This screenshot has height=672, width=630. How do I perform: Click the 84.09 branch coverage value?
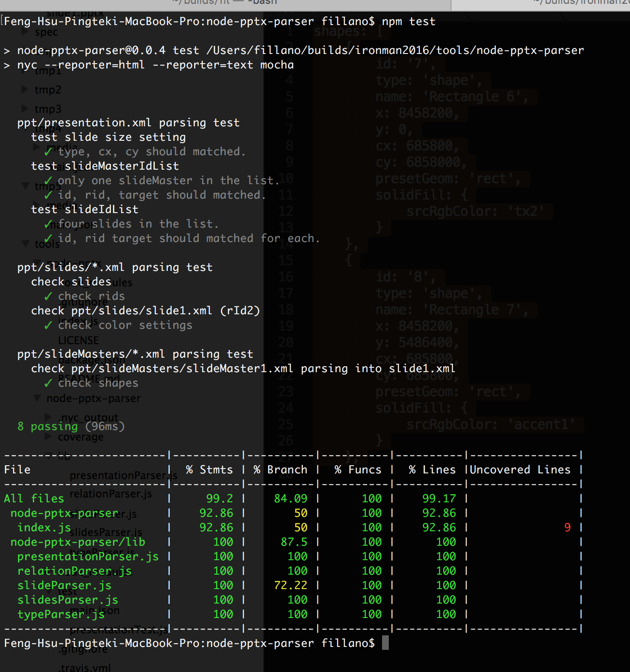coord(290,498)
